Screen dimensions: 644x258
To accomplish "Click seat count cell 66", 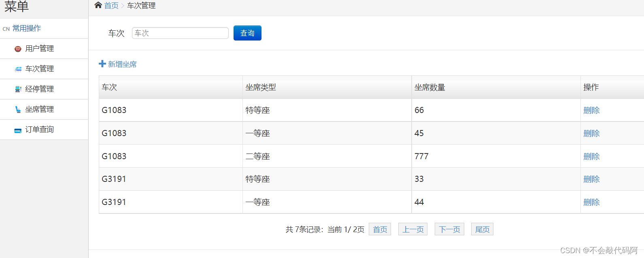I will [496, 110].
